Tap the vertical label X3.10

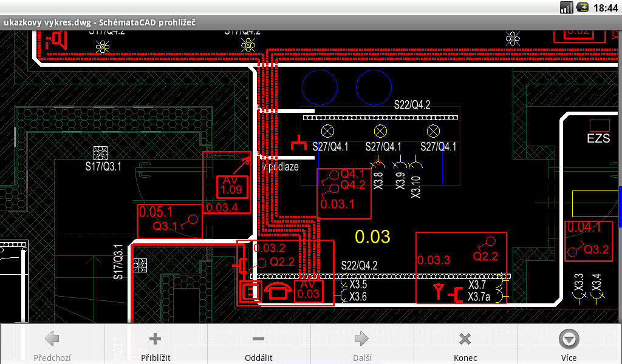tap(415, 187)
